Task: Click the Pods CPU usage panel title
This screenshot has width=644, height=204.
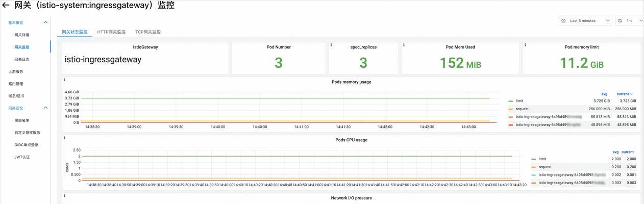Action: click(352, 140)
